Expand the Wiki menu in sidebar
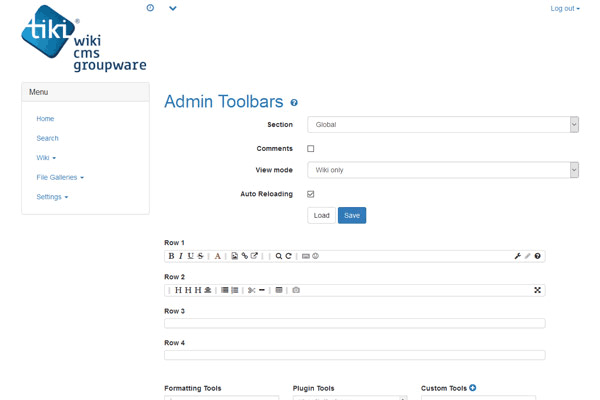This screenshot has height=400, width=600. point(46,158)
